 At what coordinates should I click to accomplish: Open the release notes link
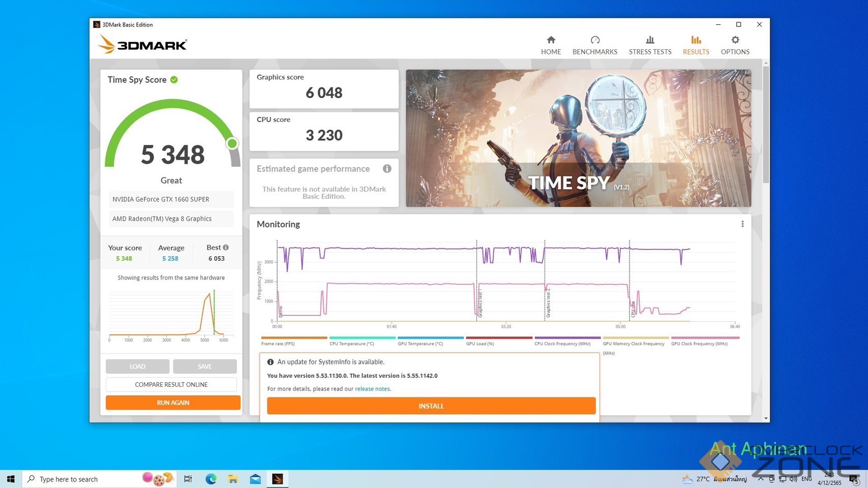click(x=372, y=389)
